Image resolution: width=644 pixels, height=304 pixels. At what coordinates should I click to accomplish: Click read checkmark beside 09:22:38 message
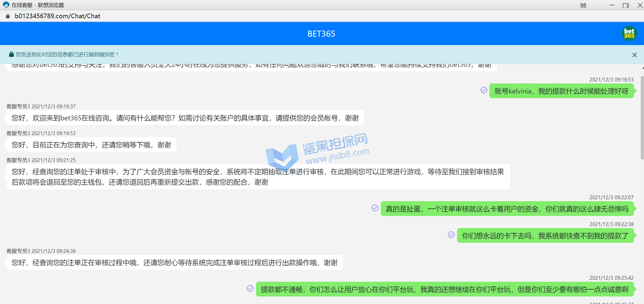451,235
